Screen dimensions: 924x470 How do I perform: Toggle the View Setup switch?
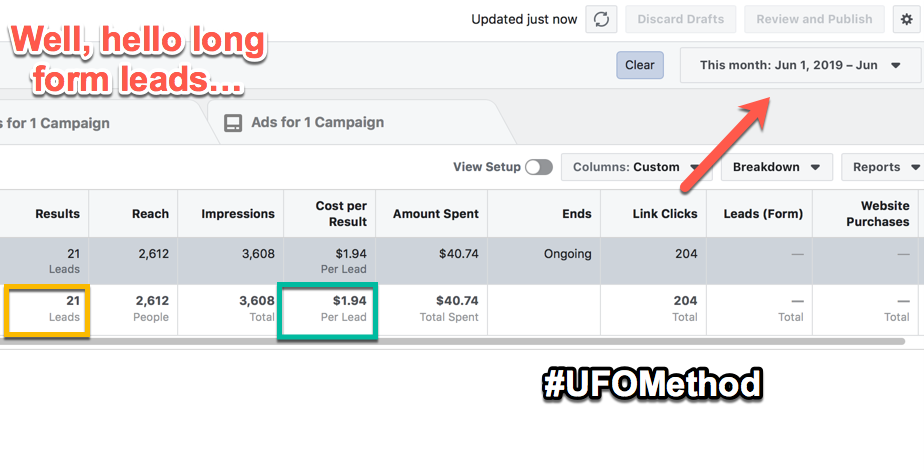coord(539,167)
